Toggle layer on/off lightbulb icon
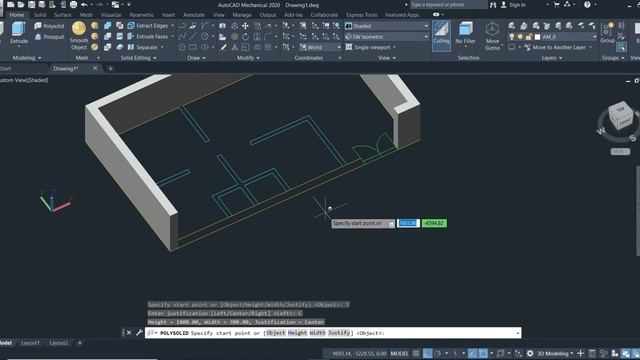 (x=511, y=37)
